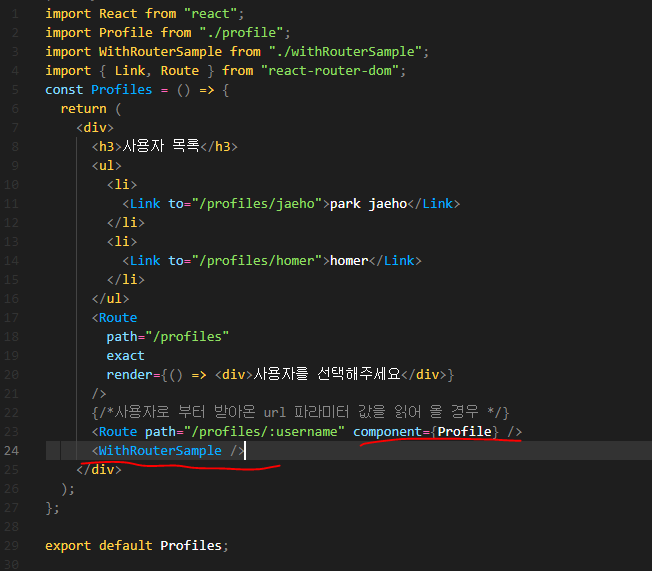The image size is (652, 571).
Task: Click the component={Profile} attribute
Action: coord(425,432)
